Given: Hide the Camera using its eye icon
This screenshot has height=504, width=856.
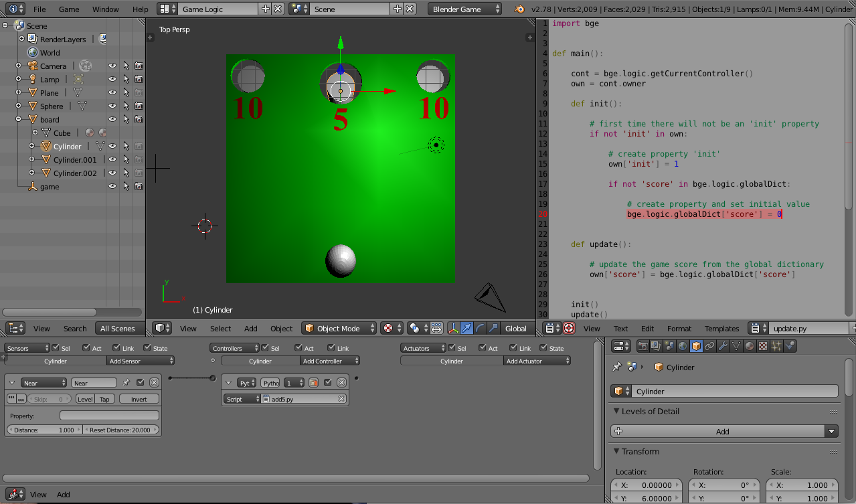Looking at the screenshot, I should pos(112,66).
